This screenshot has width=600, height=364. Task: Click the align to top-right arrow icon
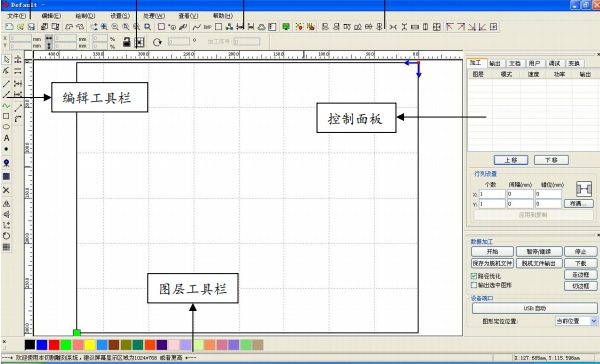[461, 27]
